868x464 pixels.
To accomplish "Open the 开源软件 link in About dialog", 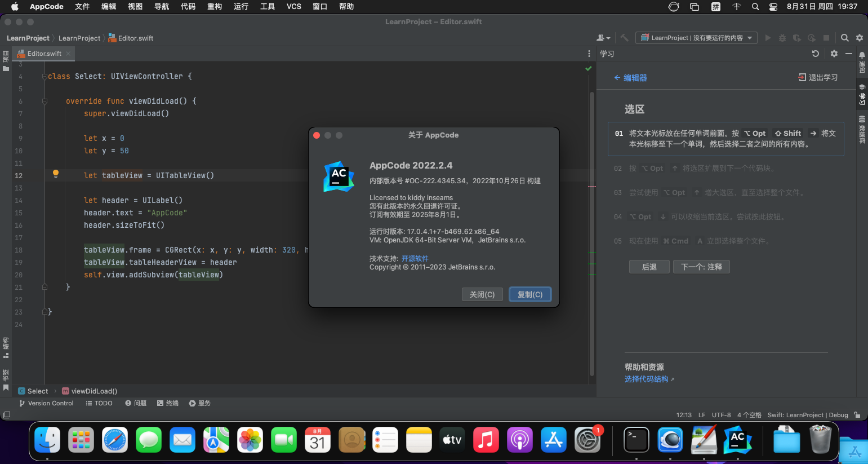I will (415, 259).
